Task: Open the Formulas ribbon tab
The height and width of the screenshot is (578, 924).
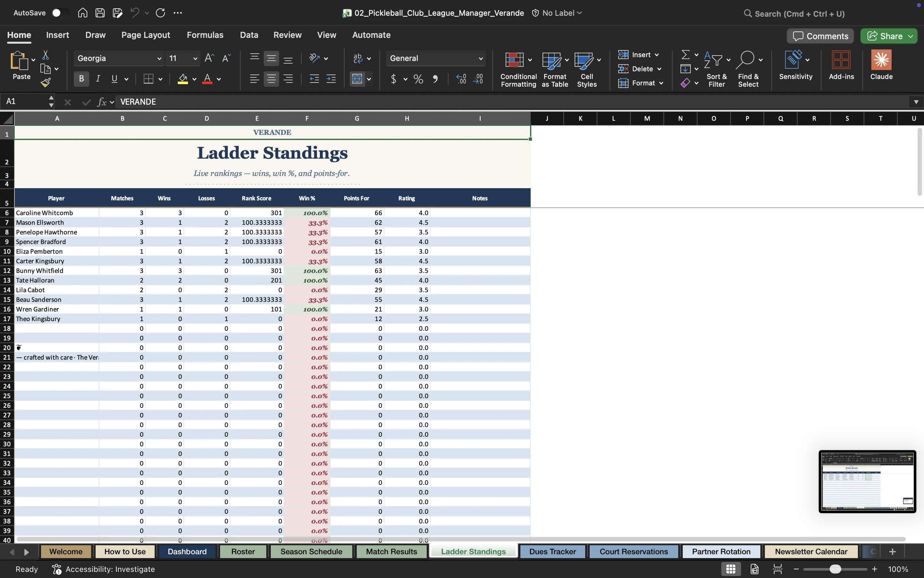Action: 205,35
